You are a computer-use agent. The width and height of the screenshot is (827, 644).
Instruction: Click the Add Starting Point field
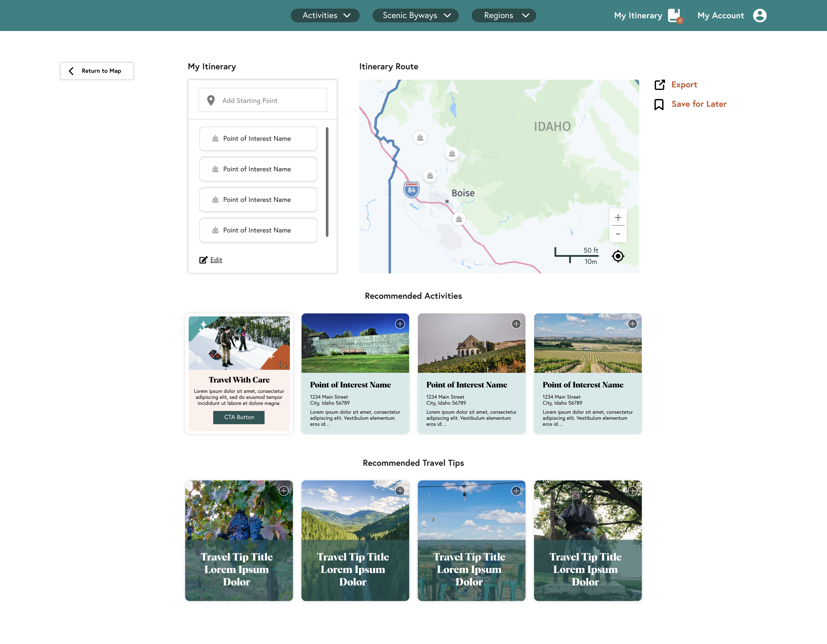coord(262,100)
